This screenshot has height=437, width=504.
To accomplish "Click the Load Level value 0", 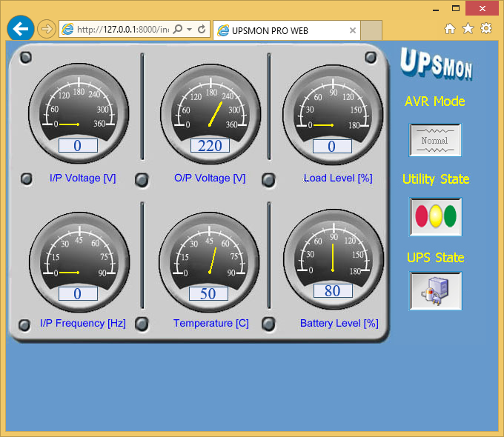I will click(332, 146).
